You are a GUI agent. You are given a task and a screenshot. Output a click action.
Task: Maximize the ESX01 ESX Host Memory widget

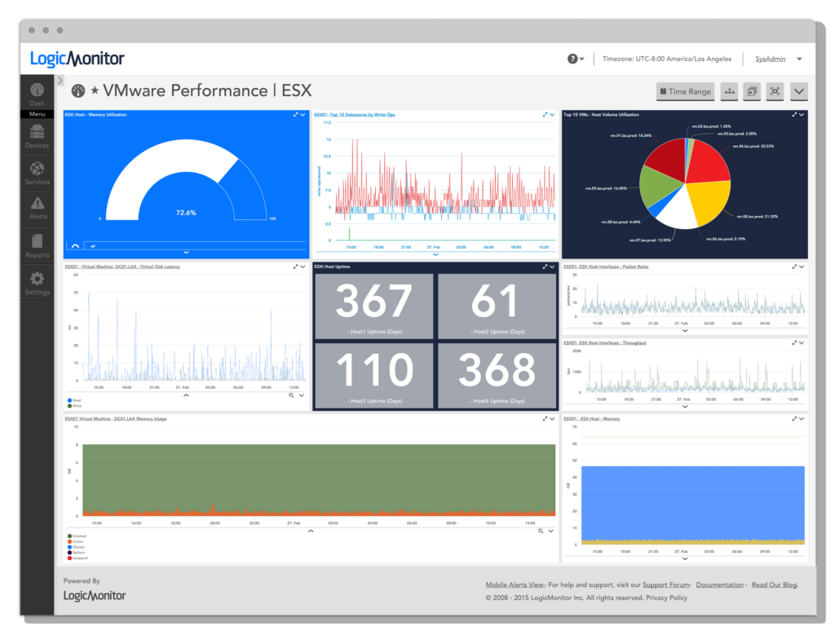tap(794, 419)
